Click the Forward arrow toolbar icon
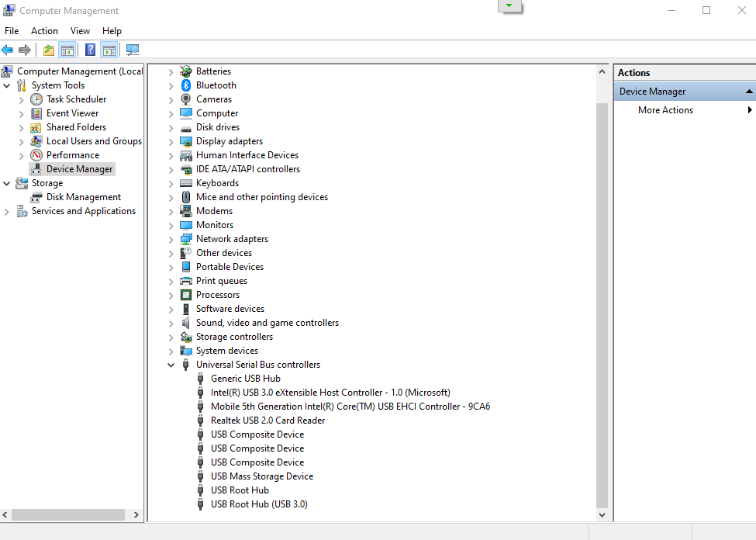 pyautogui.click(x=25, y=50)
